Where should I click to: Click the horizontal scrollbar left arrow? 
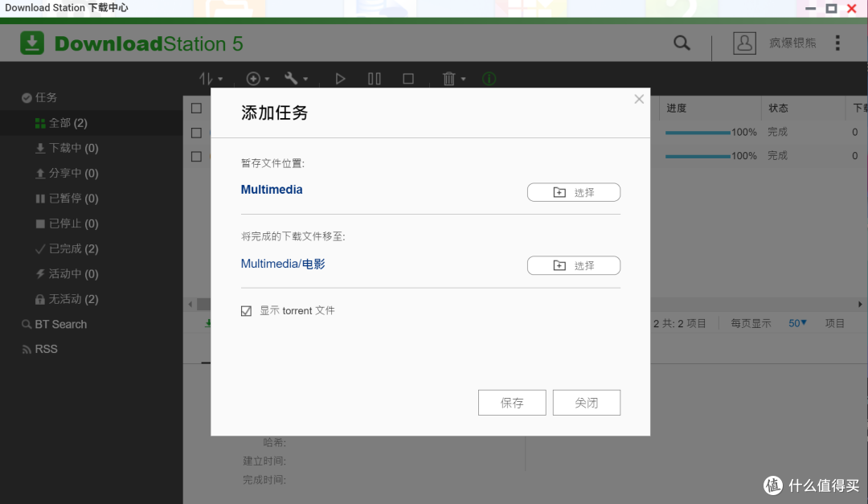pyautogui.click(x=190, y=304)
